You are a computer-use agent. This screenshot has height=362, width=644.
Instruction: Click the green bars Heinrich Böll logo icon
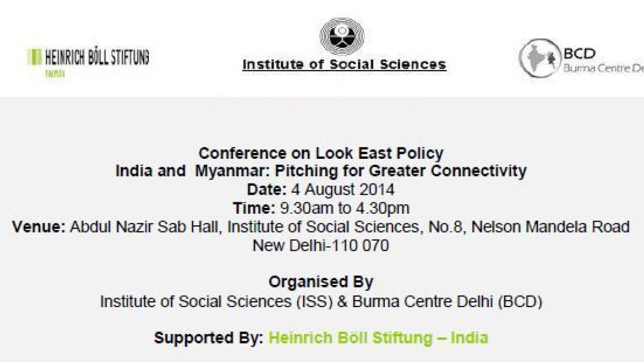(34, 56)
